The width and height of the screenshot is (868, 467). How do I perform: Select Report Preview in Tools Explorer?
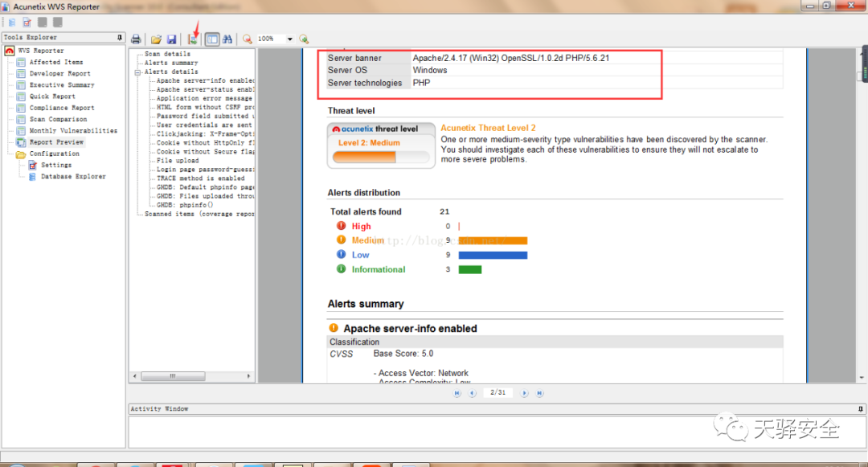(56, 142)
